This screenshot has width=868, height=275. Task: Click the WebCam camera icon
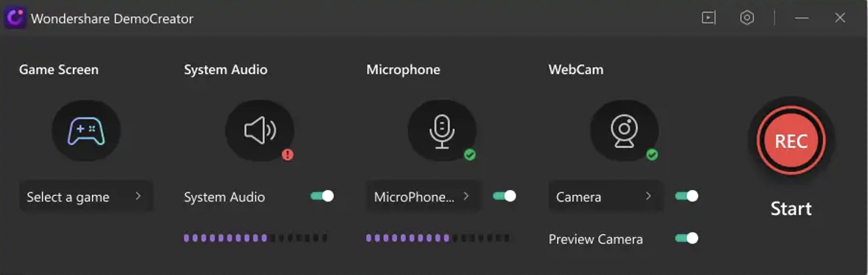click(x=624, y=131)
